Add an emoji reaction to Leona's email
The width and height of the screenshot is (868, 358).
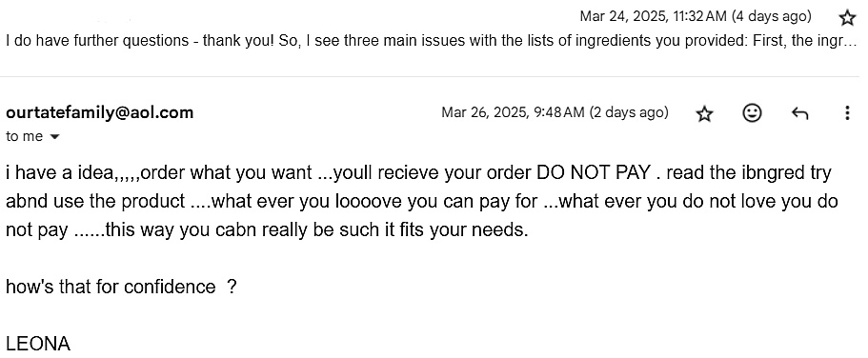[x=751, y=113]
